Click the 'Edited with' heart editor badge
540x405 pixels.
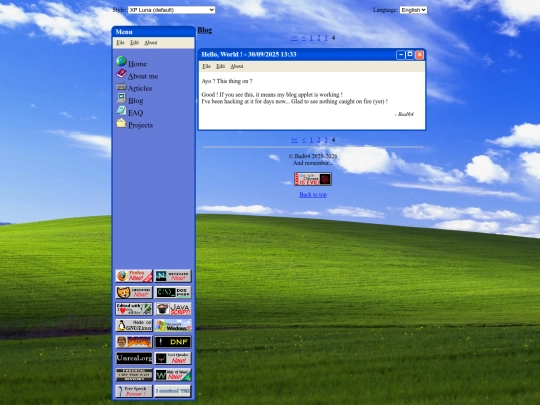134,309
